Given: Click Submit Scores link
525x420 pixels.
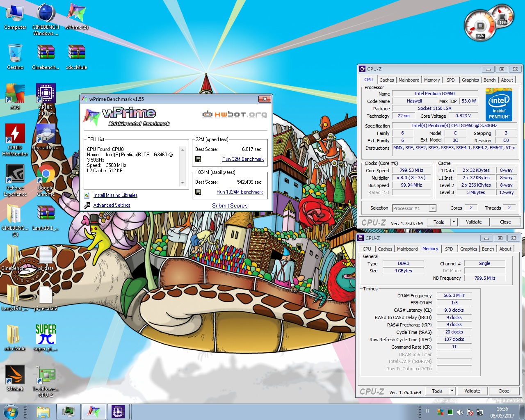Looking at the screenshot, I should [x=230, y=205].
